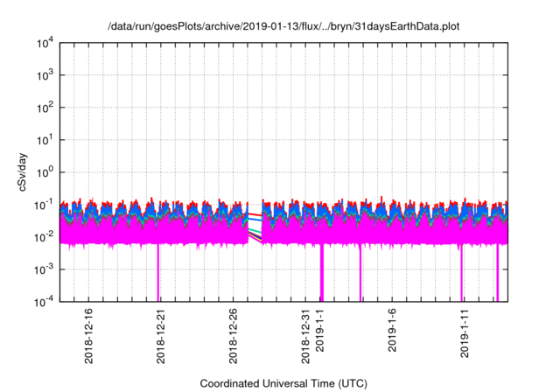Click the magenta dropout spike near 2019-1-1
The image size is (560, 392).
(322, 273)
